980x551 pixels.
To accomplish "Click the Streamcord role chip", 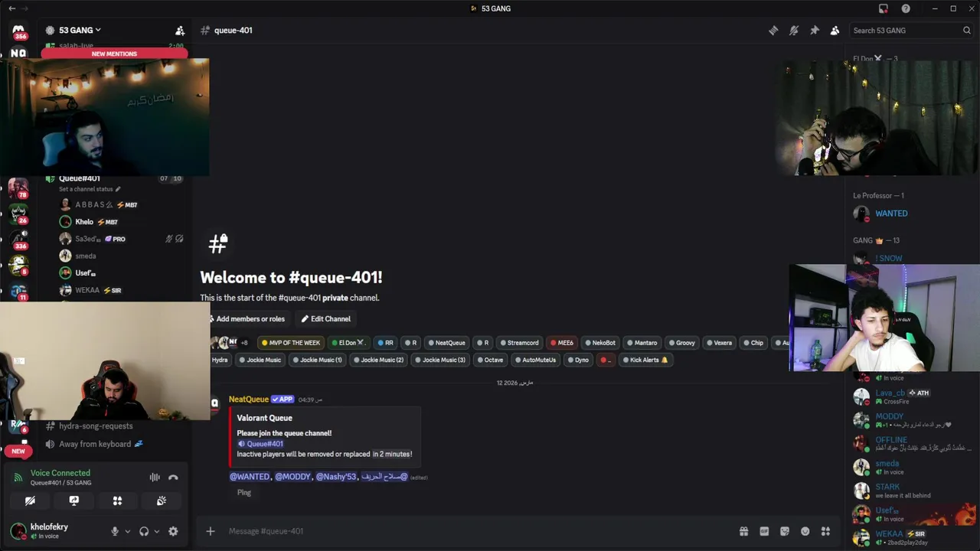I will (x=518, y=343).
